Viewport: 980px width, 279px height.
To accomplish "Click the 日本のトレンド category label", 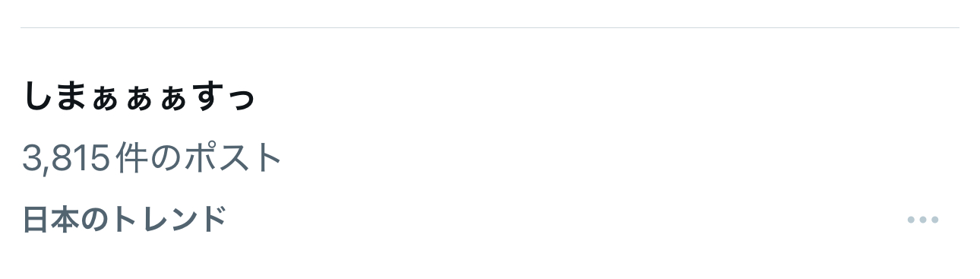I will [x=125, y=220].
